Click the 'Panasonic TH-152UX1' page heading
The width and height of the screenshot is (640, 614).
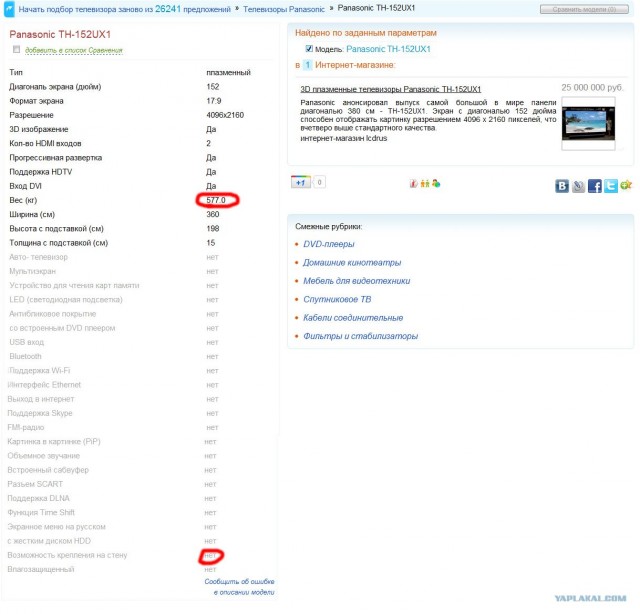click(x=60, y=34)
